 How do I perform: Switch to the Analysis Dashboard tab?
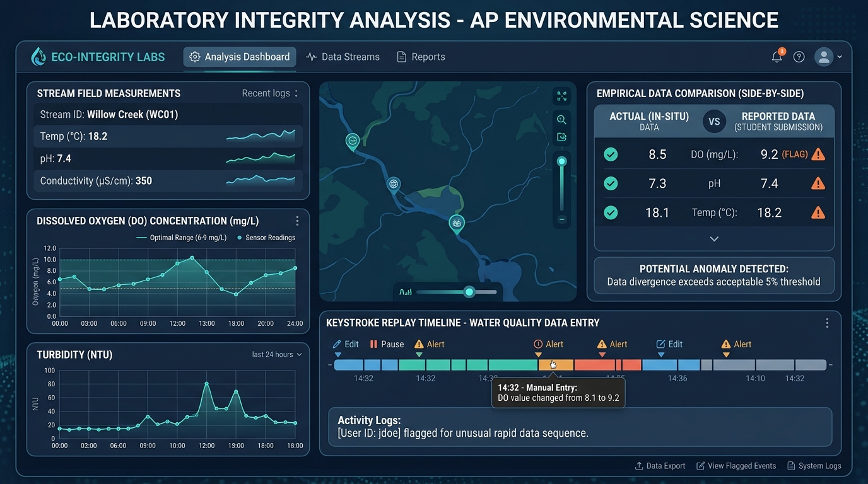point(240,57)
